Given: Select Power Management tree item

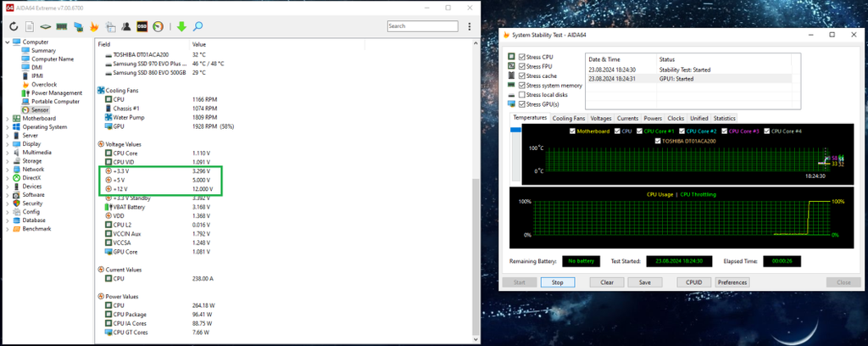Looking at the screenshot, I should [x=57, y=93].
